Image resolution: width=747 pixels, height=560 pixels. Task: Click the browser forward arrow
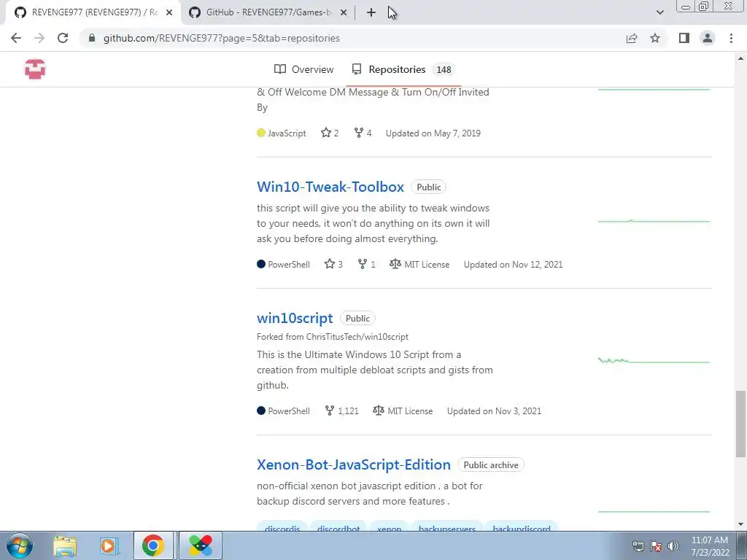[x=39, y=38]
